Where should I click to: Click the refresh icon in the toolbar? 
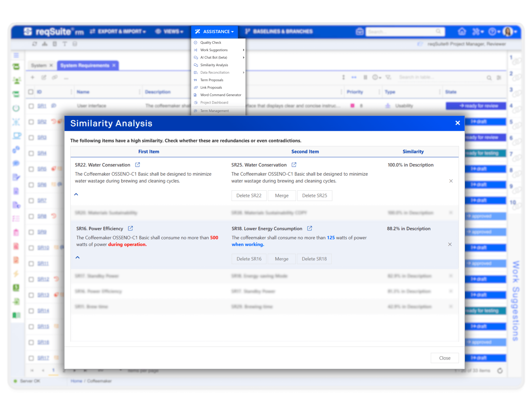tap(35, 44)
